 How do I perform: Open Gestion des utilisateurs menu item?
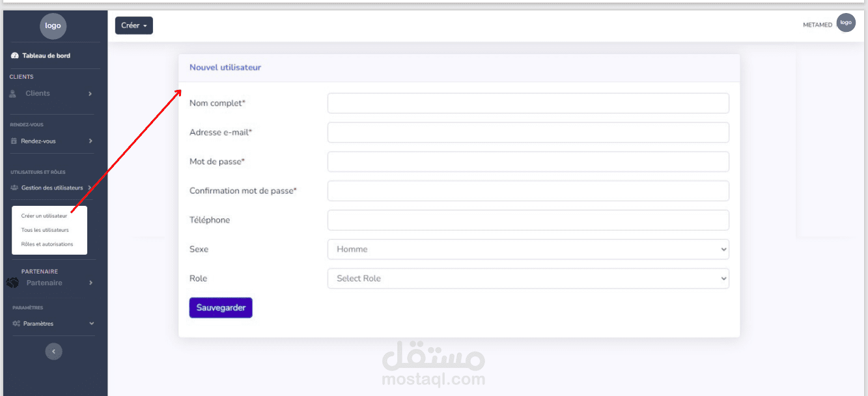[x=52, y=188]
